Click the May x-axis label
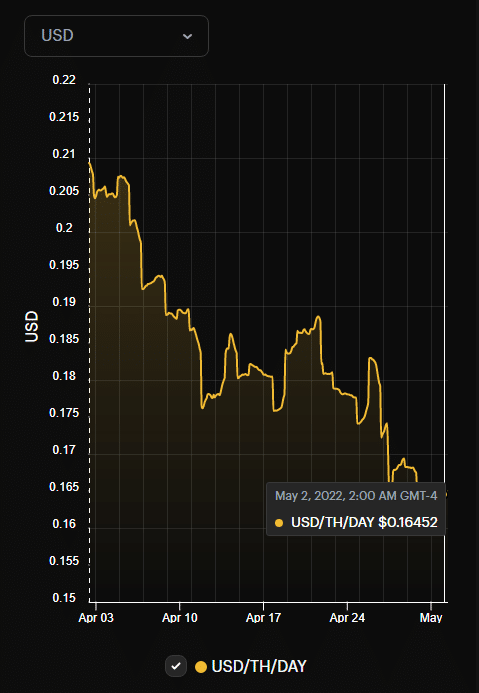 click(431, 617)
